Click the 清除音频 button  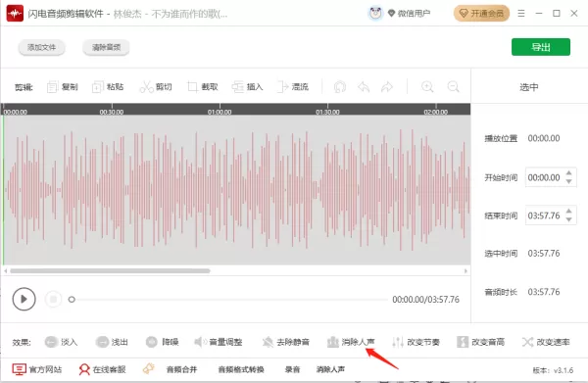coord(106,47)
